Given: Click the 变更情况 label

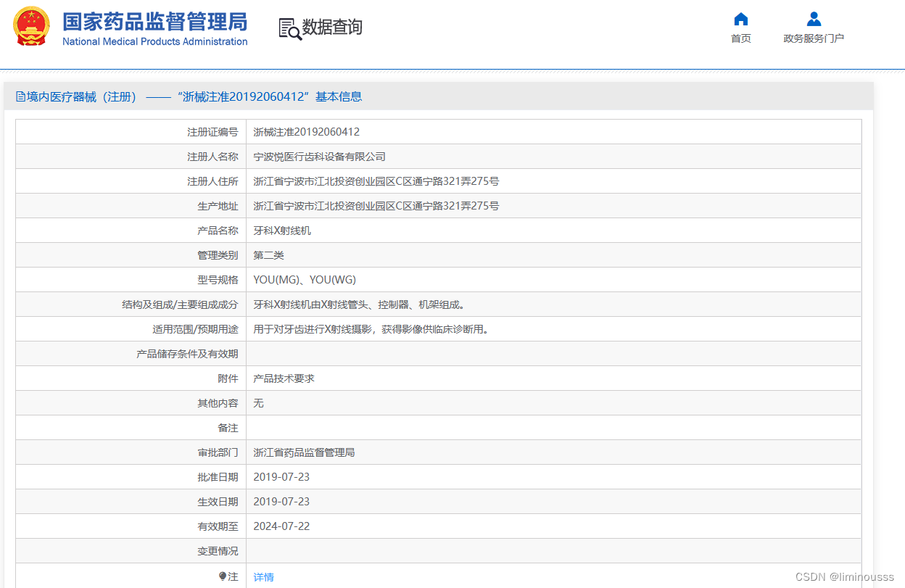Looking at the screenshot, I should (218, 551).
